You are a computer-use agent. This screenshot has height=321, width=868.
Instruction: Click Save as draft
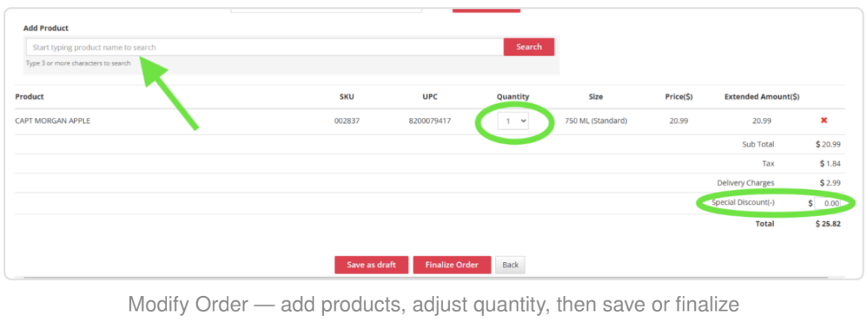(372, 264)
